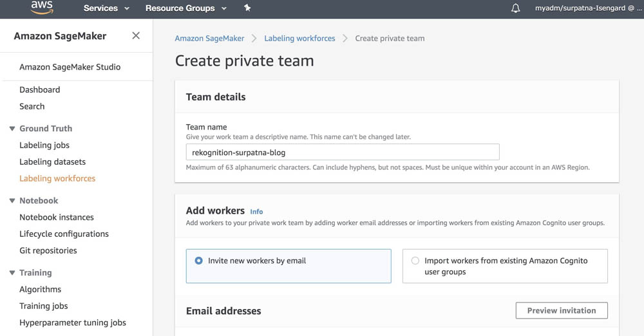Open the notifications bell icon
This screenshot has width=644, height=336.
point(515,8)
